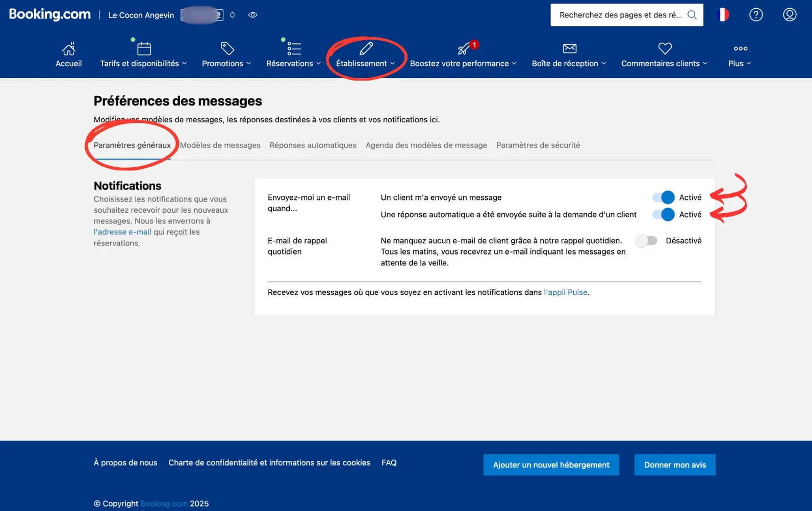The image size is (812, 511).
Task: Follow the 'l'adresse e-mail' link
Action: pos(122,232)
